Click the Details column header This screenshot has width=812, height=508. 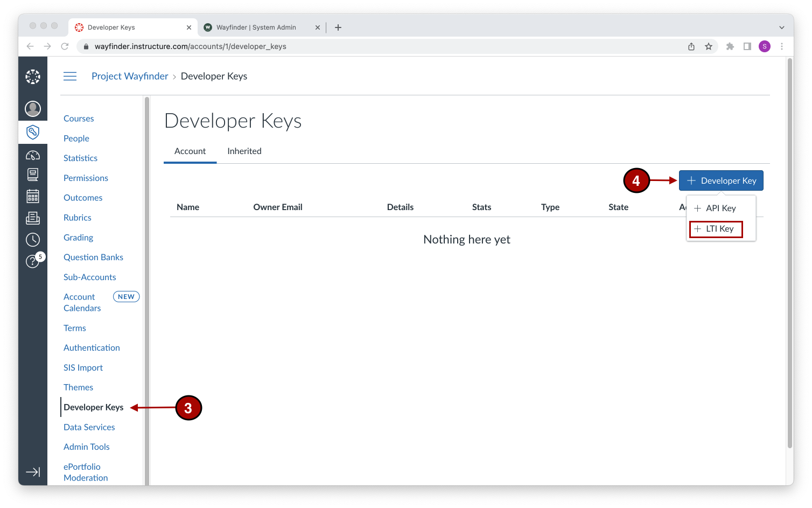tap(400, 207)
